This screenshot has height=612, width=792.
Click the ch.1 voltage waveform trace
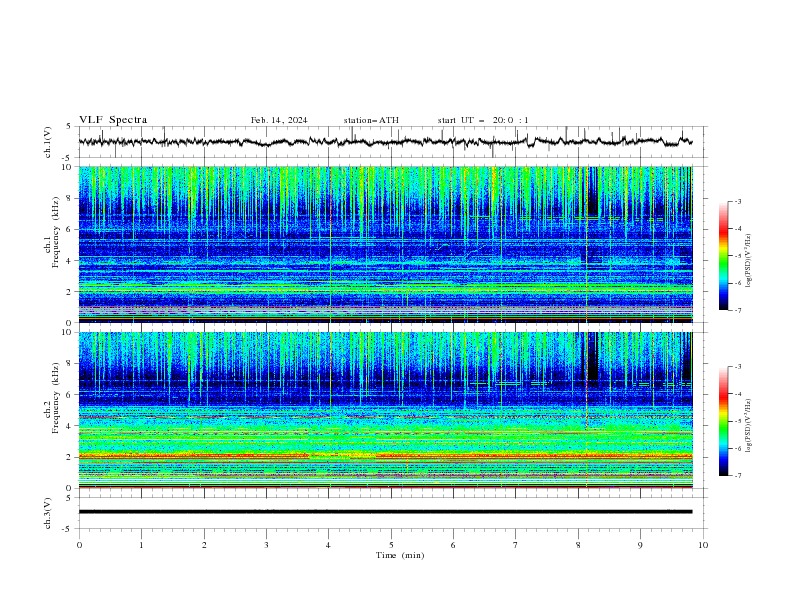tap(385, 142)
